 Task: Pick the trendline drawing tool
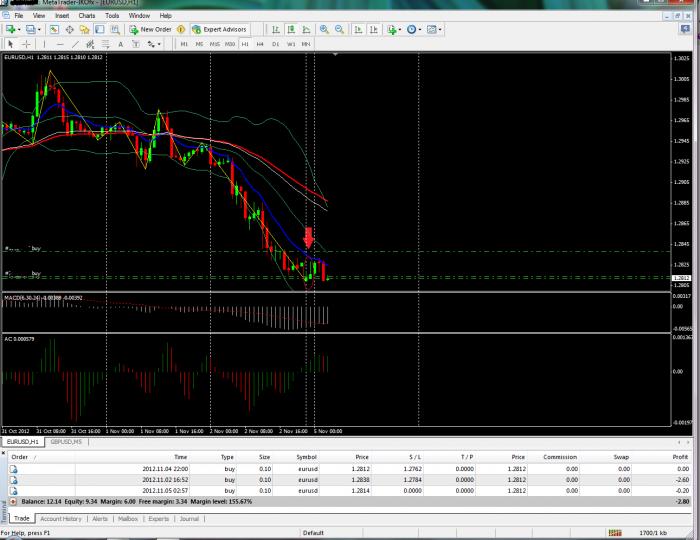[x=75, y=44]
